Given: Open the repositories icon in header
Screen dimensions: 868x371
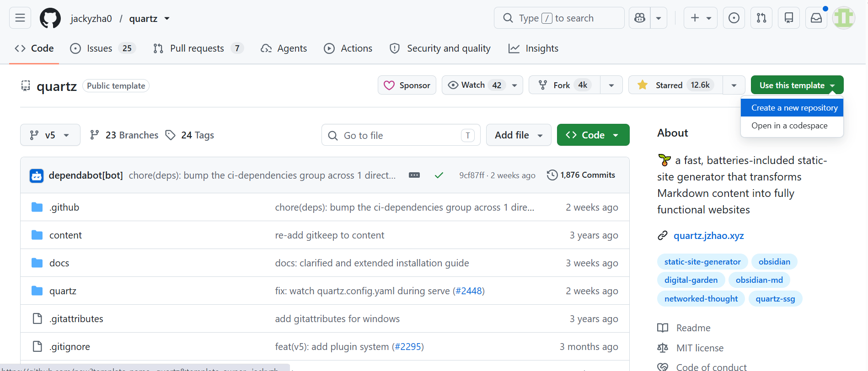Looking at the screenshot, I should coord(789,18).
